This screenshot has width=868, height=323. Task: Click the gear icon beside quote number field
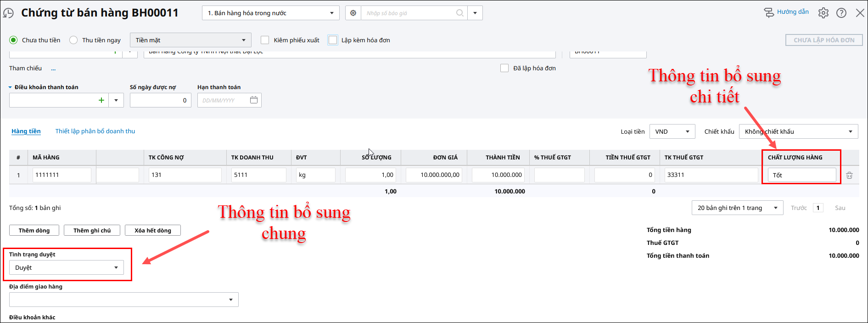(x=353, y=13)
